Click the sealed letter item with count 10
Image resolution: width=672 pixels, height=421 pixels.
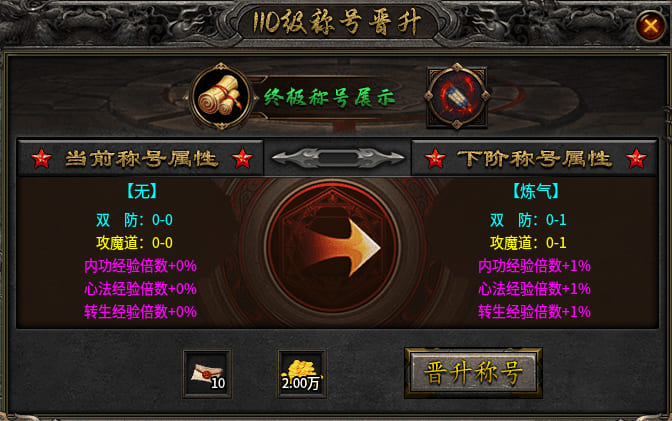point(207,374)
